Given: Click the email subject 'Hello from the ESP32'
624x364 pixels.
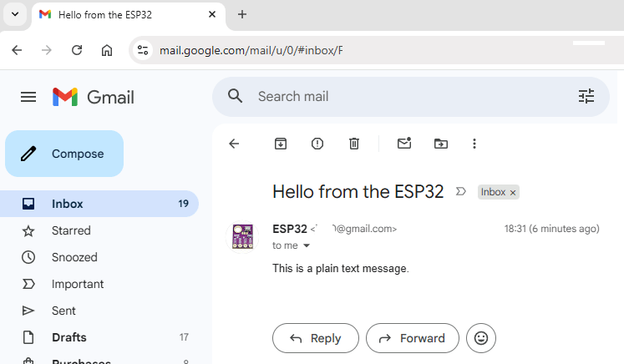Looking at the screenshot, I should 358,192.
